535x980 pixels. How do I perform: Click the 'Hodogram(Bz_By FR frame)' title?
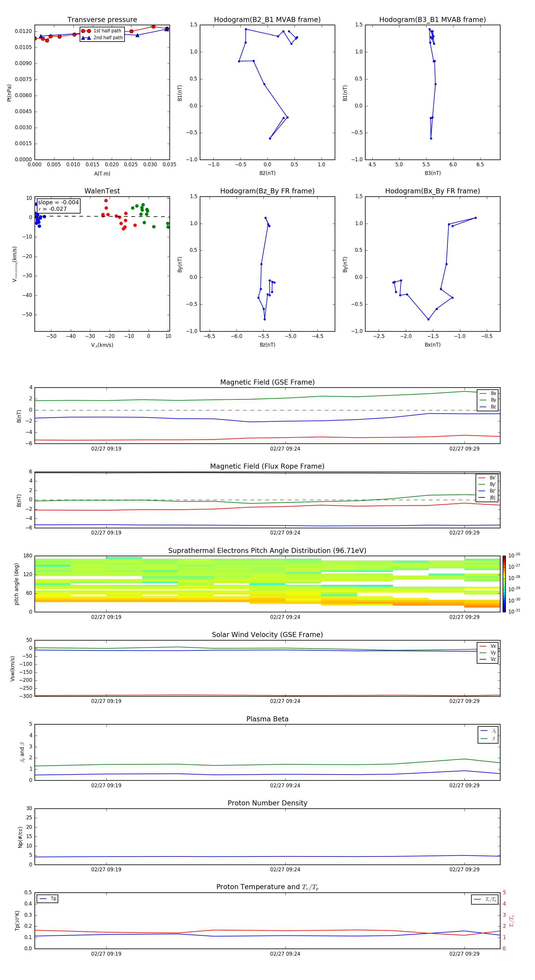267,191
